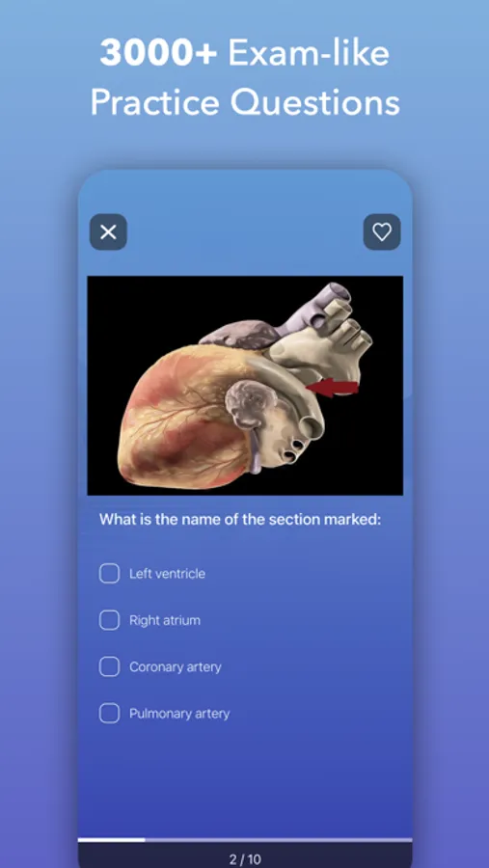
Task: Pick the 'Coronary artery' answer text
Action: click(175, 667)
